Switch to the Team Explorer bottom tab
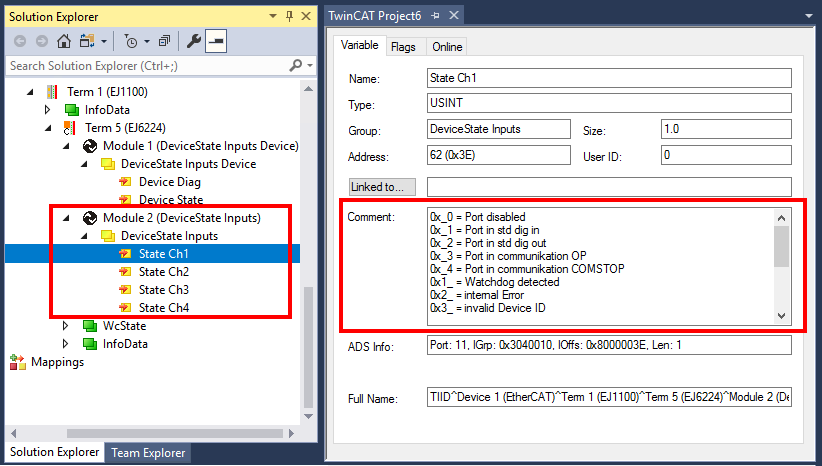822x466 pixels. coord(148,453)
